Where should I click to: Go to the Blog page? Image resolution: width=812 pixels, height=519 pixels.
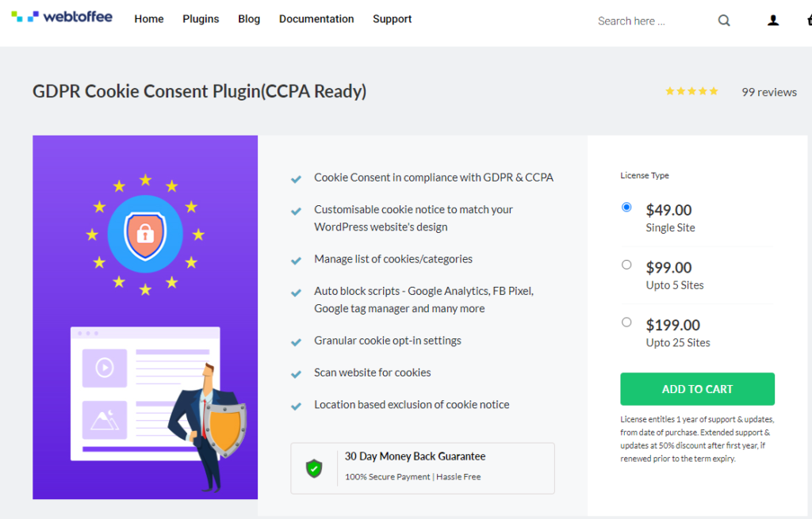pyautogui.click(x=249, y=19)
